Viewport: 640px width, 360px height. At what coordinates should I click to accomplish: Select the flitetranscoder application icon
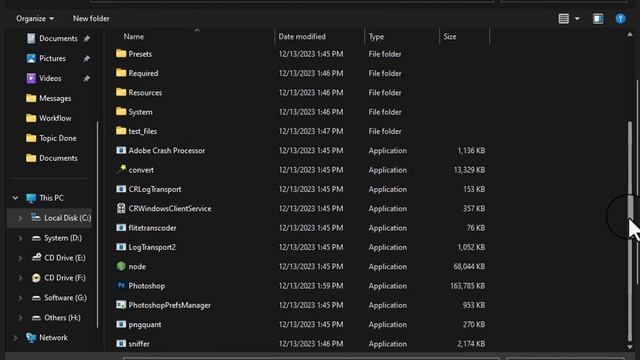coord(121,228)
